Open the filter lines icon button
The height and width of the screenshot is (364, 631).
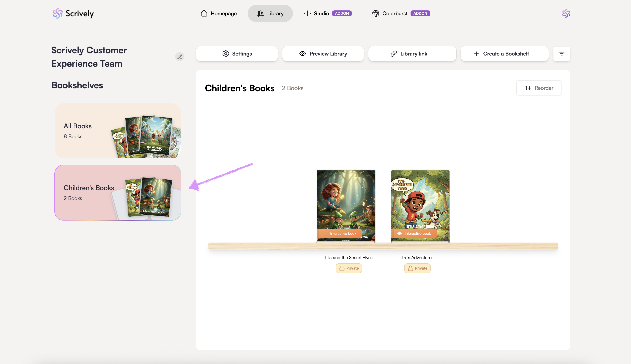(561, 53)
